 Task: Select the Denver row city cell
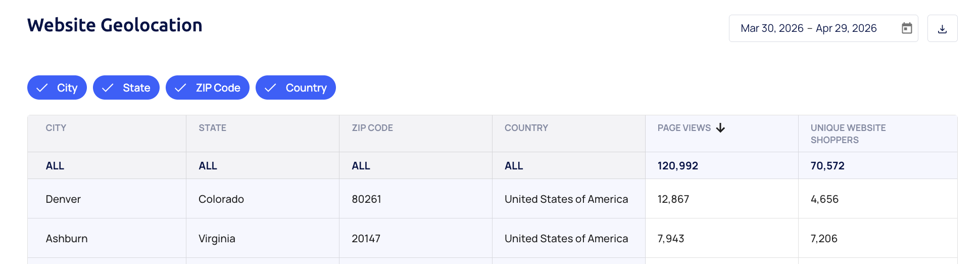coord(107,199)
